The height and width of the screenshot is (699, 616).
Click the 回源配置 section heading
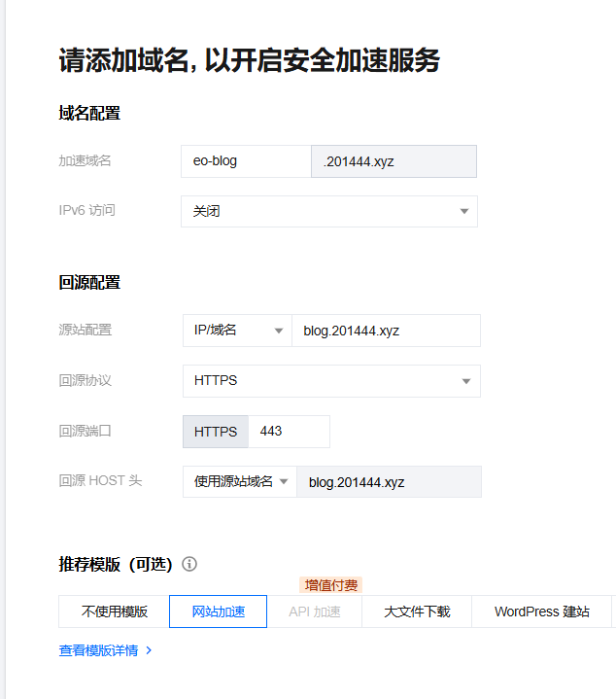89,282
